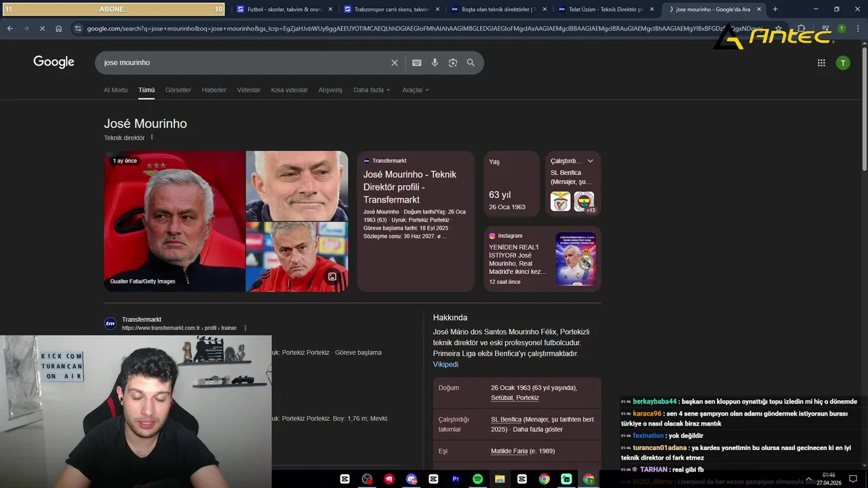
Task: Open the SL Benfica link in Hakkında
Action: [x=506, y=420]
